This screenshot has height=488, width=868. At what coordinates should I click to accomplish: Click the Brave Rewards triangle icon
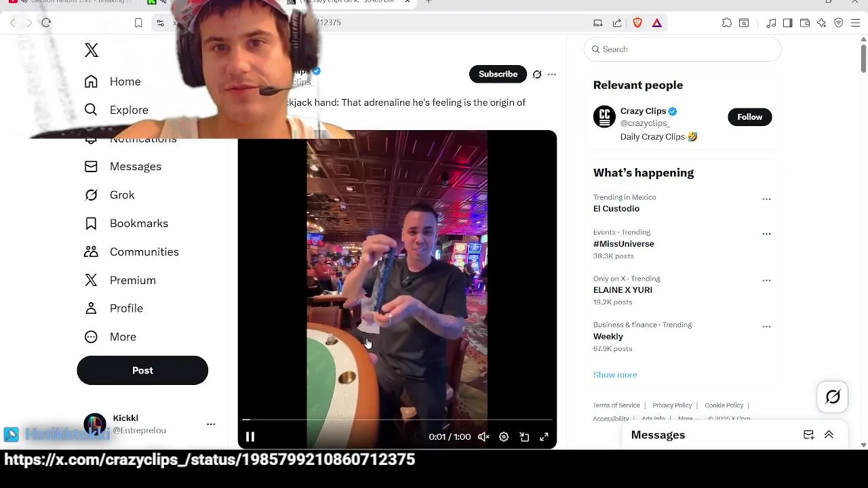[657, 23]
